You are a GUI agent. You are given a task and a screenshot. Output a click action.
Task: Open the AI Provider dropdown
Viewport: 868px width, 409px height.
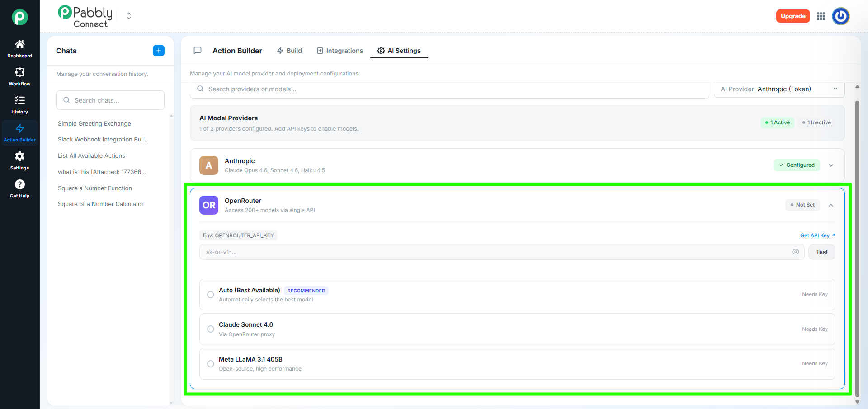point(779,89)
